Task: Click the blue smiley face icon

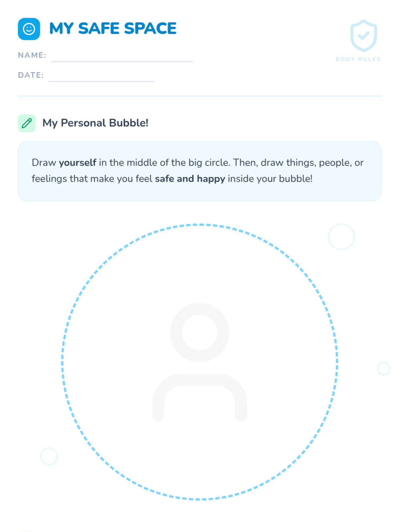Action: [x=29, y=29]
